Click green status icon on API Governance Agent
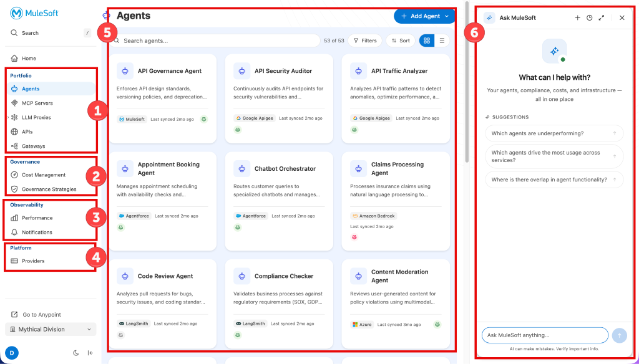Image resolution: width=639 pixels, height=364 pixels. [204, 119]
